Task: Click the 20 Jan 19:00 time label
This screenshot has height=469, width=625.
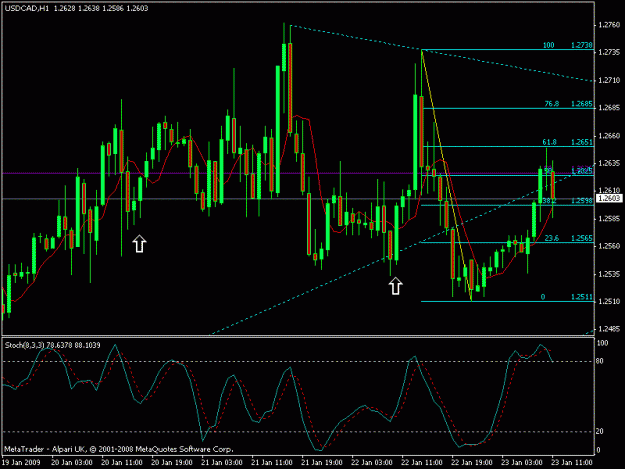Action: tap(172, 462)
